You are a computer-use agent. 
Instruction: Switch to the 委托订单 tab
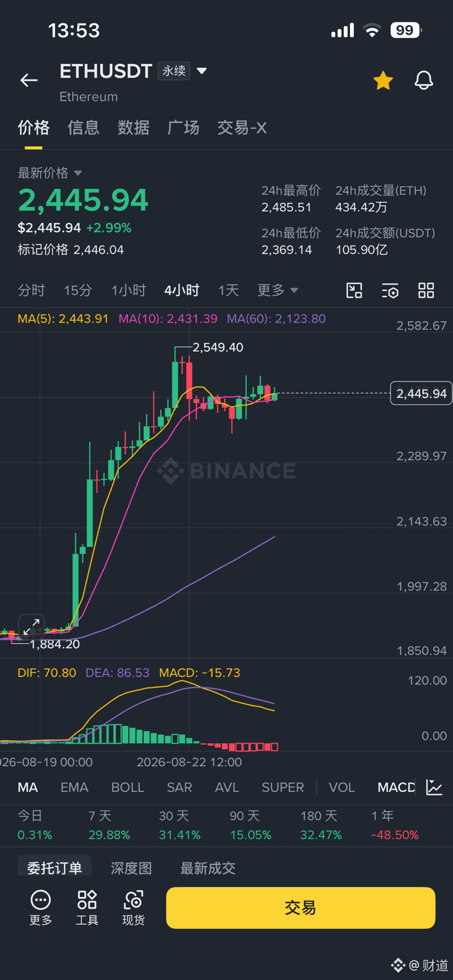[55, 868]
